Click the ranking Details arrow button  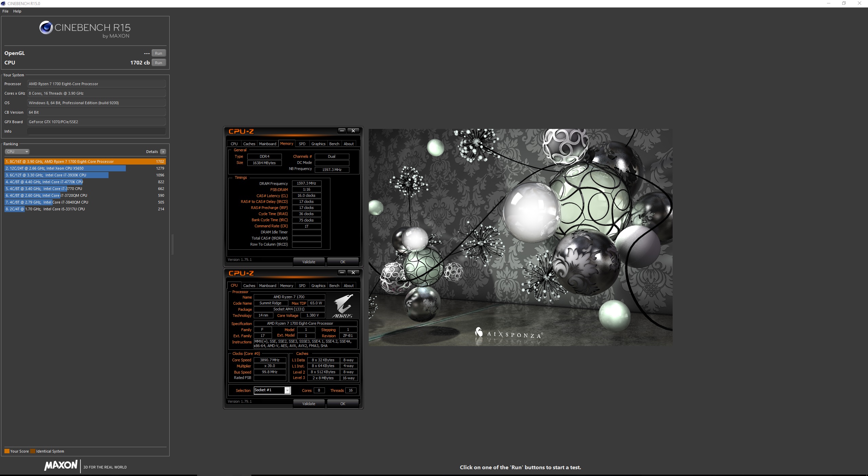click(163, 152)
